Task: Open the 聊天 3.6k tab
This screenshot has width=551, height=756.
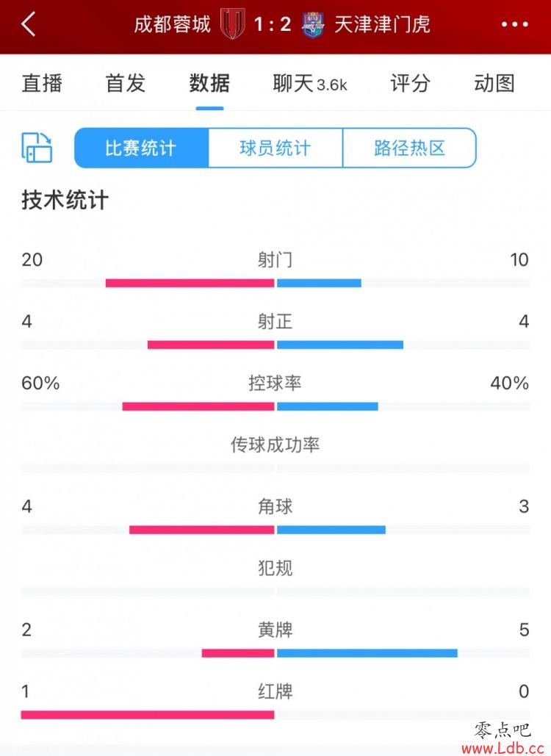Action: point(310,84)
